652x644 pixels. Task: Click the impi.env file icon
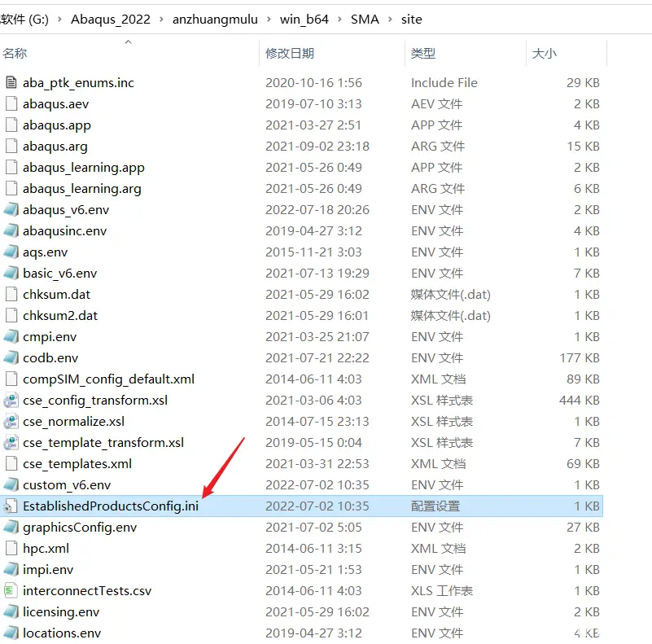(11, 570)
